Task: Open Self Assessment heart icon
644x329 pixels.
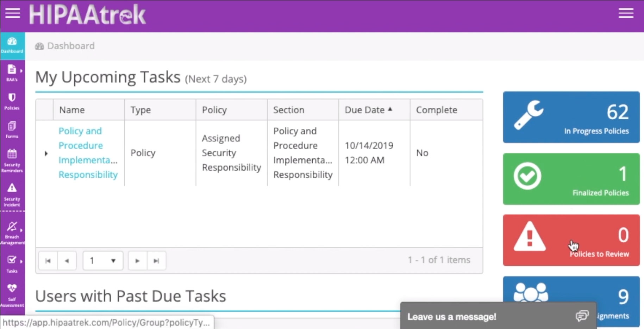Action: [12, 295]
